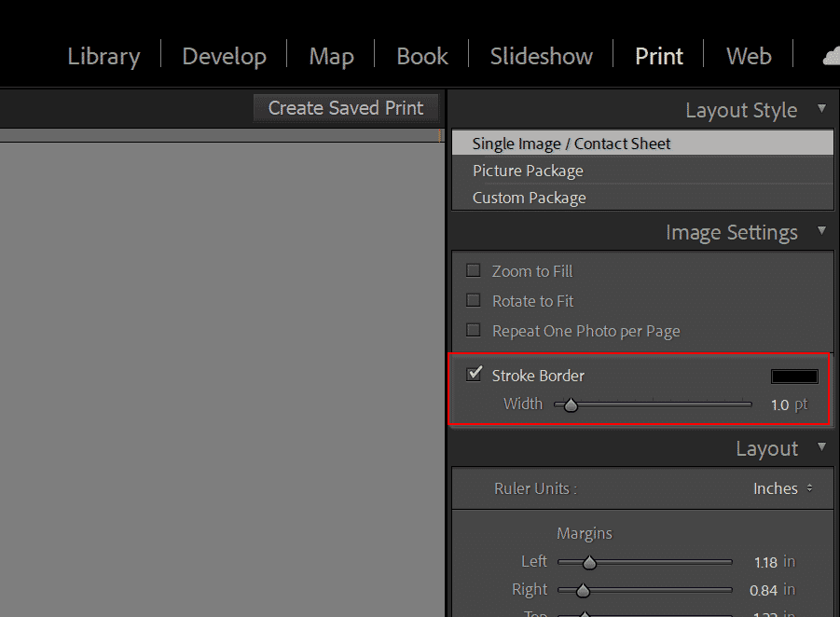The width and height of the screenshot is (840, 617).
Task: Open the stroke border color swatch
Action: (793, 376)
